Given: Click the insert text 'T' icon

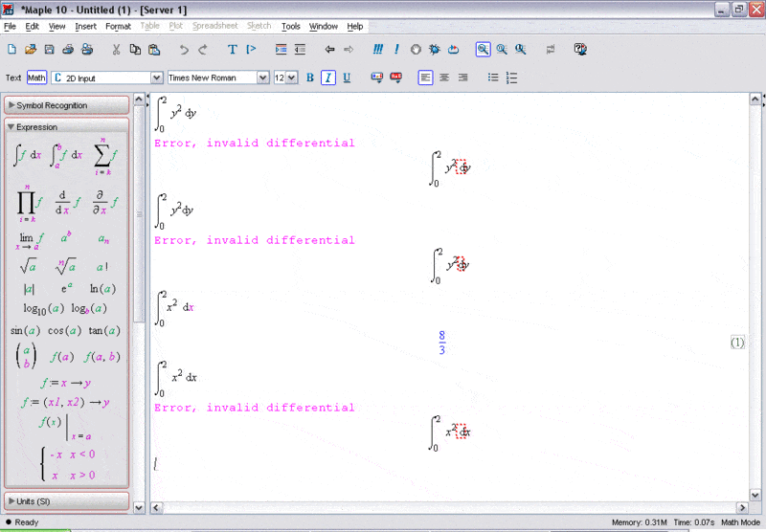Looking at the screenshot, I should coord(232,49).
